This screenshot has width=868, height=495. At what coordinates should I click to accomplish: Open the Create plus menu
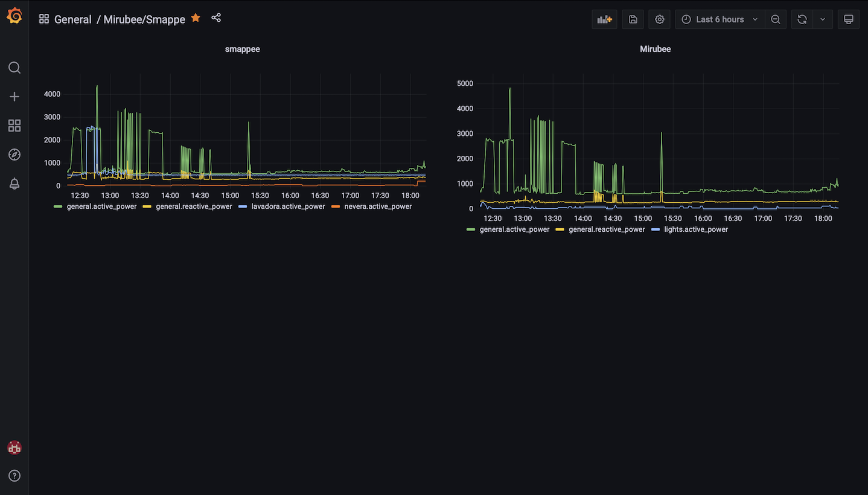(14, 97)
